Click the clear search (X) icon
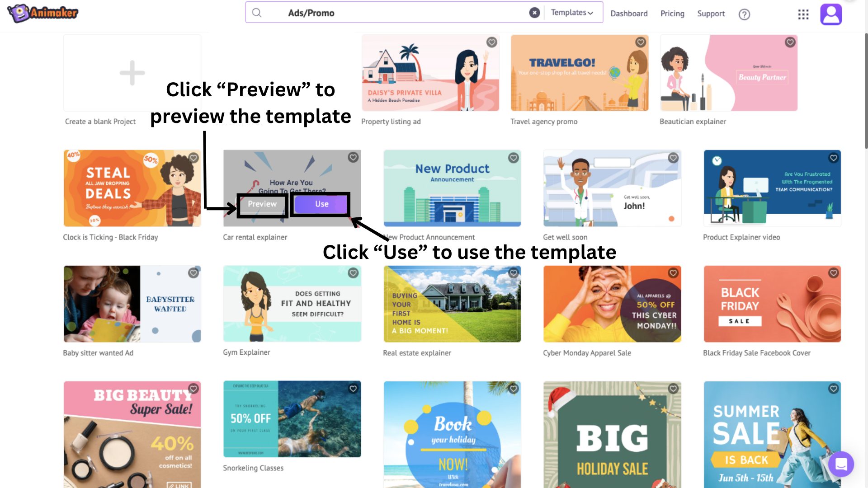868x488 pixels. (533, 13)
